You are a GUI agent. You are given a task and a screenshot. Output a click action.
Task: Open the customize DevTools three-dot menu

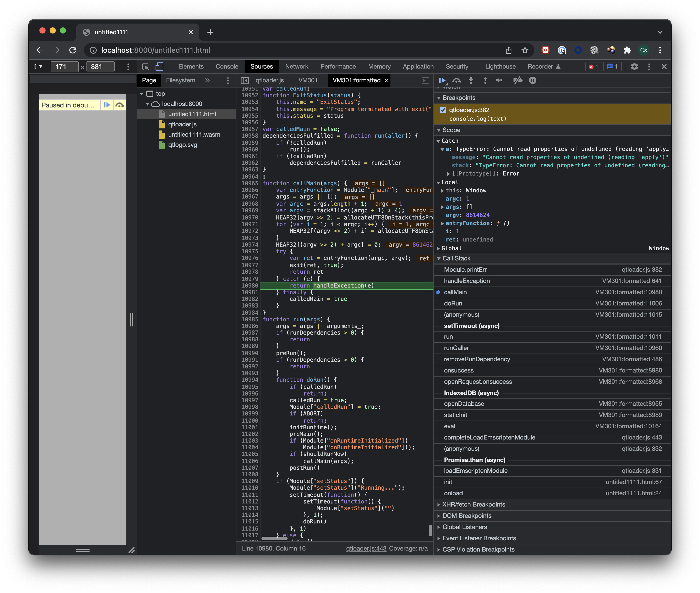tap(649, 67)
